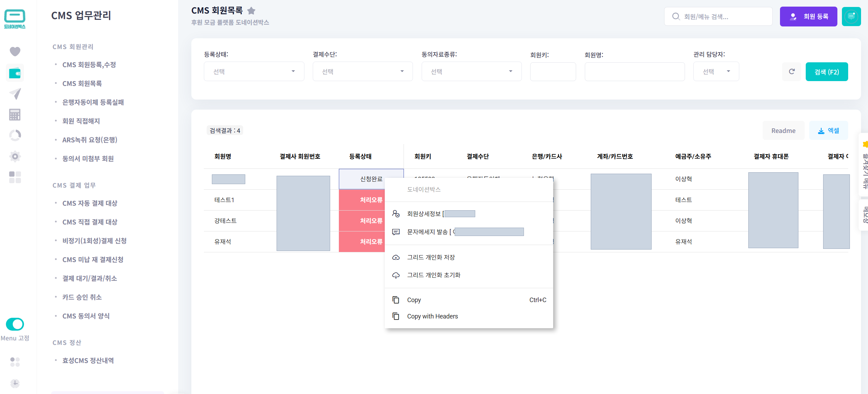Open 동의서 미첨부 회원 link

click(x=88, y=159)
